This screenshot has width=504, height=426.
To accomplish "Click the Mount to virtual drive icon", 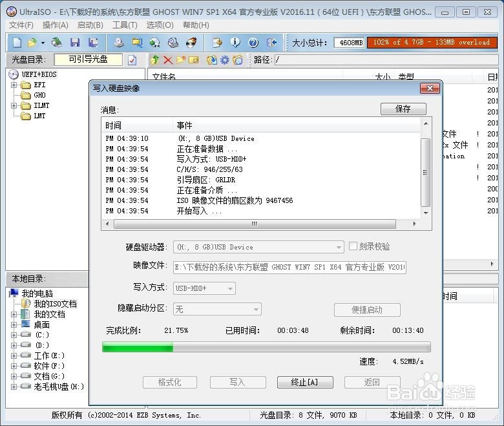I will (x=173, y=43).
